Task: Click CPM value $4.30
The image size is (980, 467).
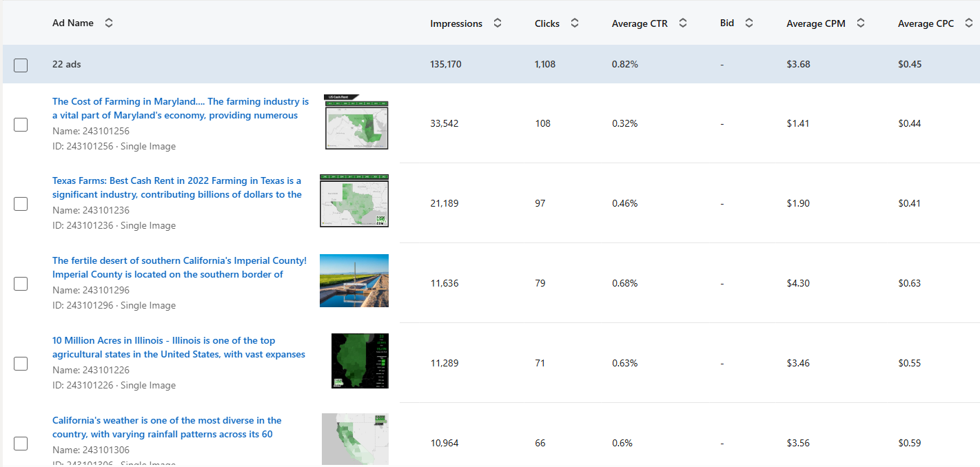Action: (x=798, y=283)
